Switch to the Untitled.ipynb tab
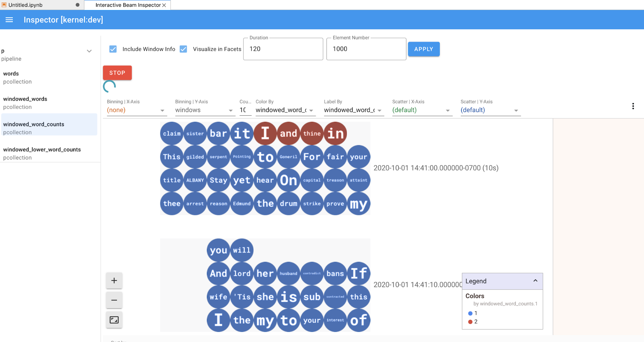644x342 pixels. pos(26,5)
